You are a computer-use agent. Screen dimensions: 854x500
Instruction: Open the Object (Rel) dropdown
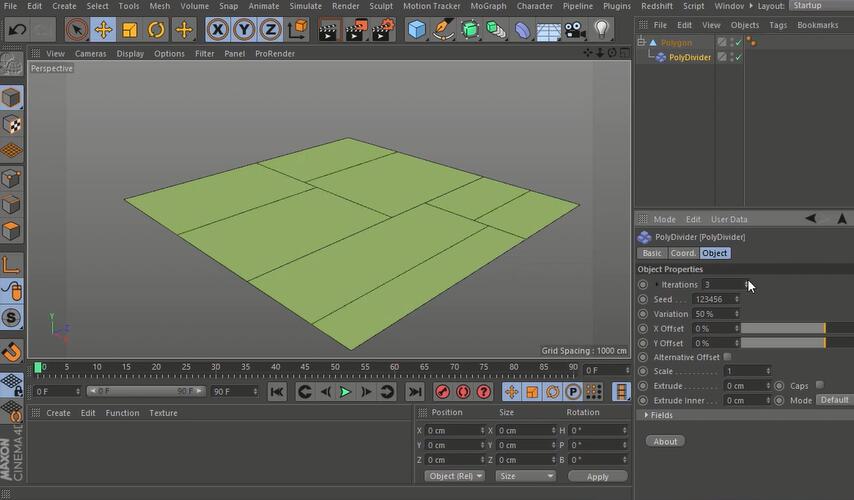(455, 476)
